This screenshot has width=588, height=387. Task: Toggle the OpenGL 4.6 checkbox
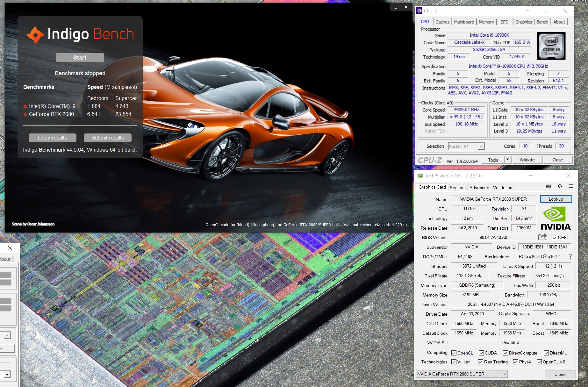539,362
